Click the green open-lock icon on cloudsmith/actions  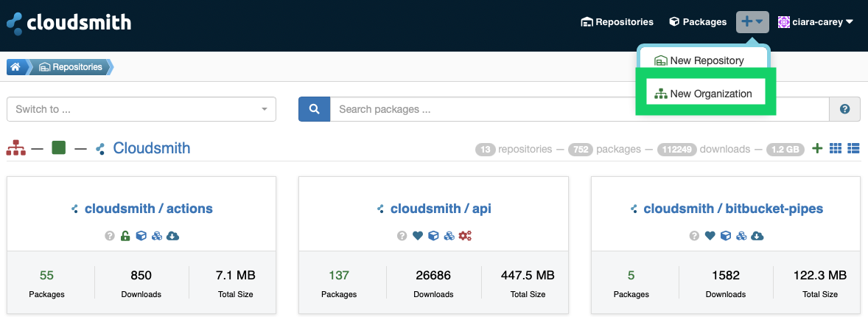[x=125, y=236]
